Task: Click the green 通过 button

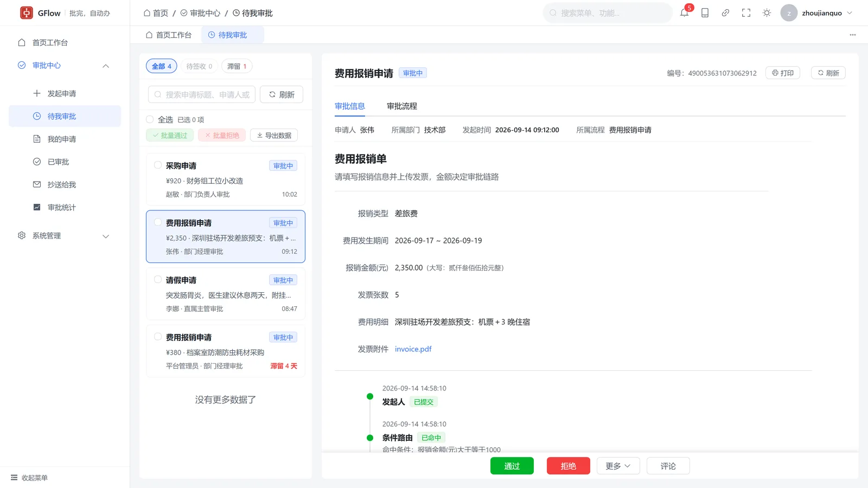Action: [512, 466]
